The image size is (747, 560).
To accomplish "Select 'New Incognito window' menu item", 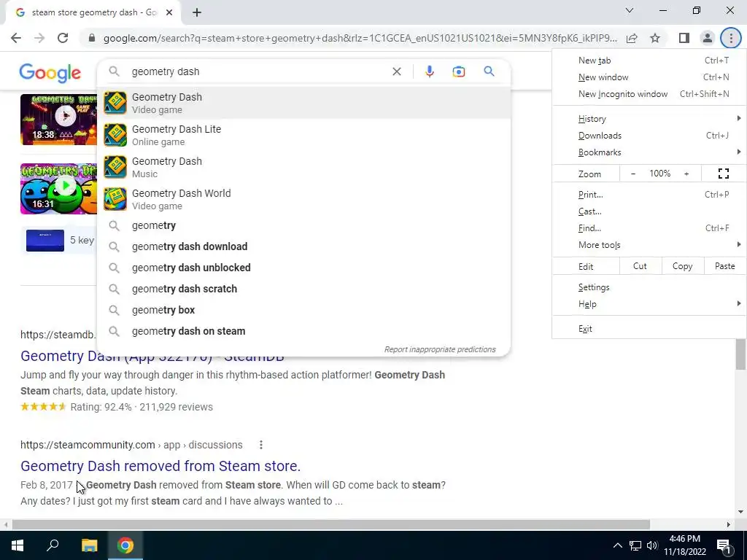I will point(649,94).
